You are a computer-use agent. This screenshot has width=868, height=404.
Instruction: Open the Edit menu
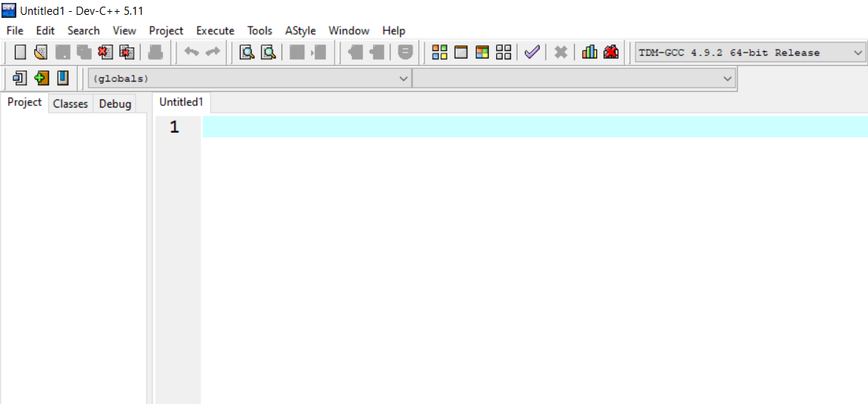click(45, 30)
